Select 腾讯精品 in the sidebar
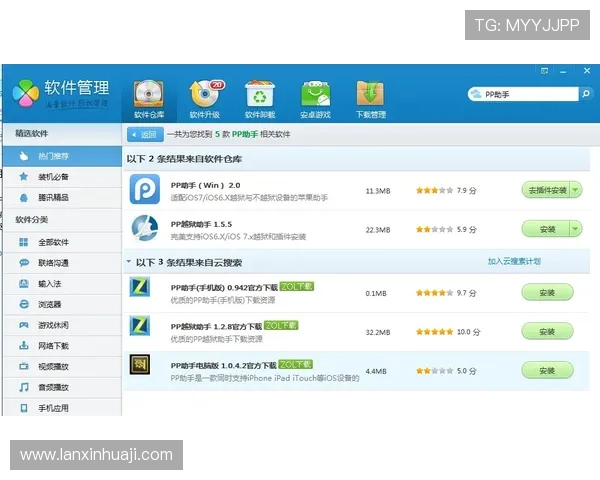This screenshot has height=480, width=600. pyautogui.click(x=62, y=198)
